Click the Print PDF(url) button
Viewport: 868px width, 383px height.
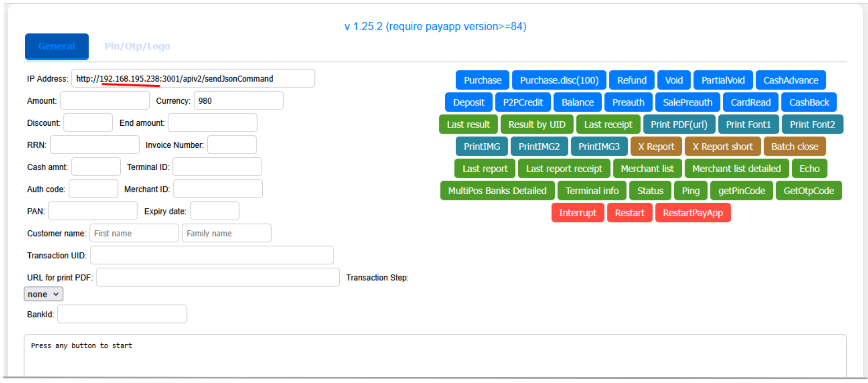(679, 124)
